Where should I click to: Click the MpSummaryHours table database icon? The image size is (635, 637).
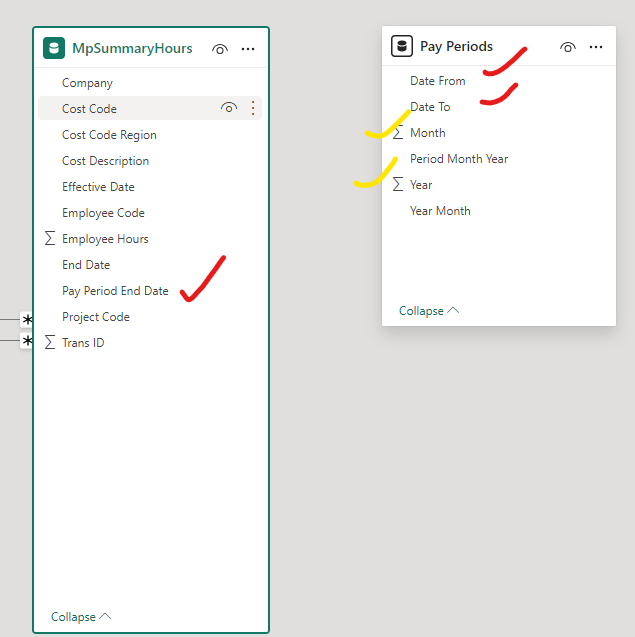click(x=54, y=48)
